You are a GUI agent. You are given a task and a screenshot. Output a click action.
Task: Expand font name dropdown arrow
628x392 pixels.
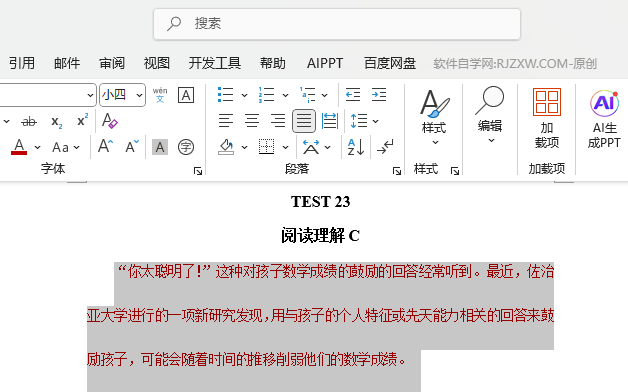tap(90, 95)
